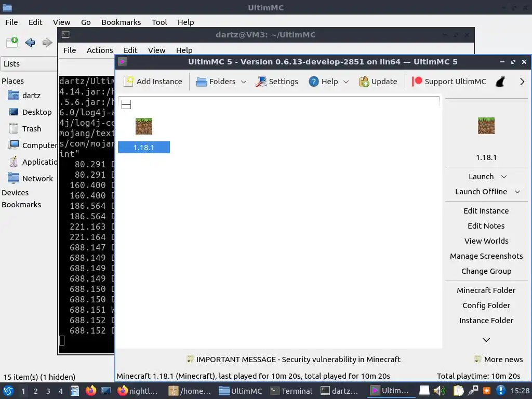Click the Support UltimMC Patreon button
532x399 pixels.
point(448,82)
